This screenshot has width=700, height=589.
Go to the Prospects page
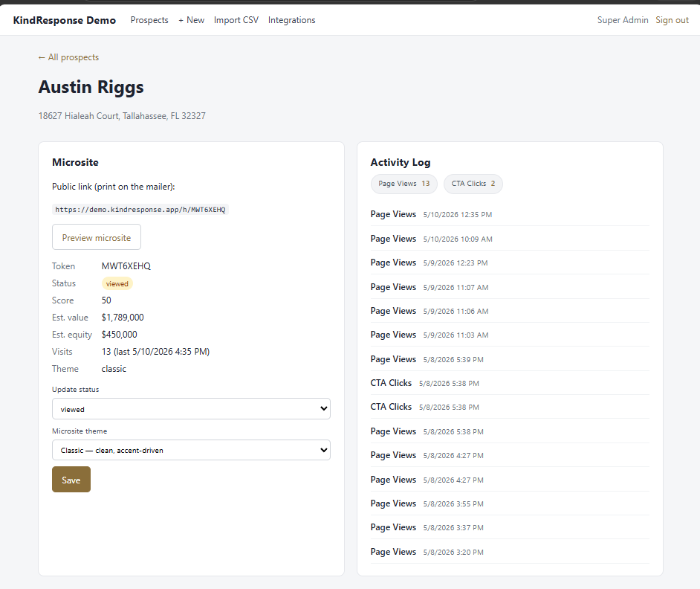click(149, 20)
